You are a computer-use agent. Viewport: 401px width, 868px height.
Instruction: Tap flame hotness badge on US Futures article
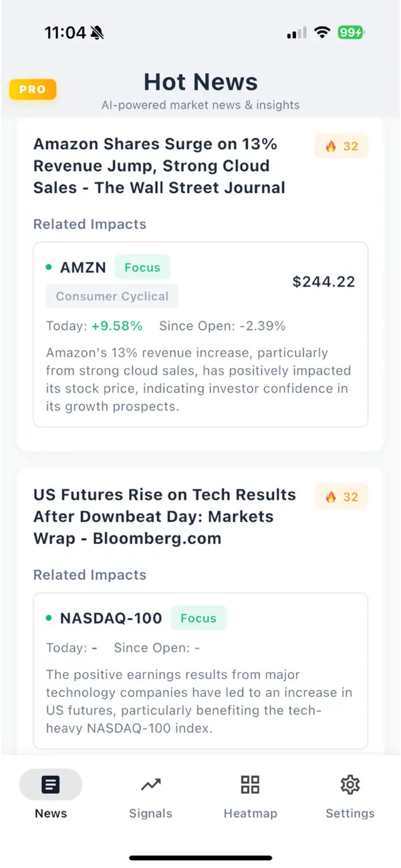pyautogui.click(x=342, y=496)
